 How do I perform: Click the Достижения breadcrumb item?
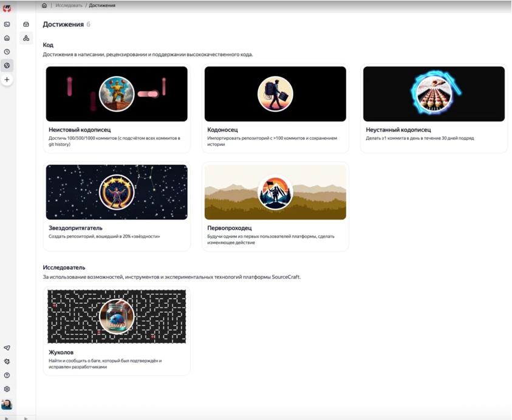coord(102,5)
